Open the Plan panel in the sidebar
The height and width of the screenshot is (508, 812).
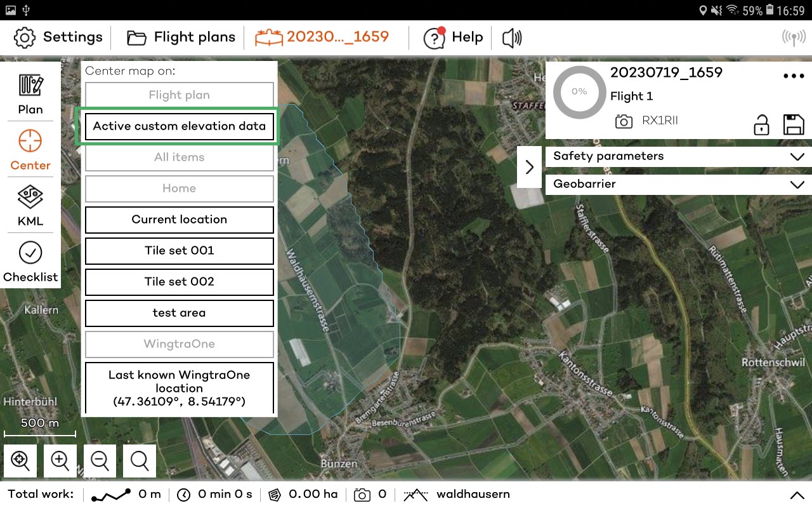[30, 94]
